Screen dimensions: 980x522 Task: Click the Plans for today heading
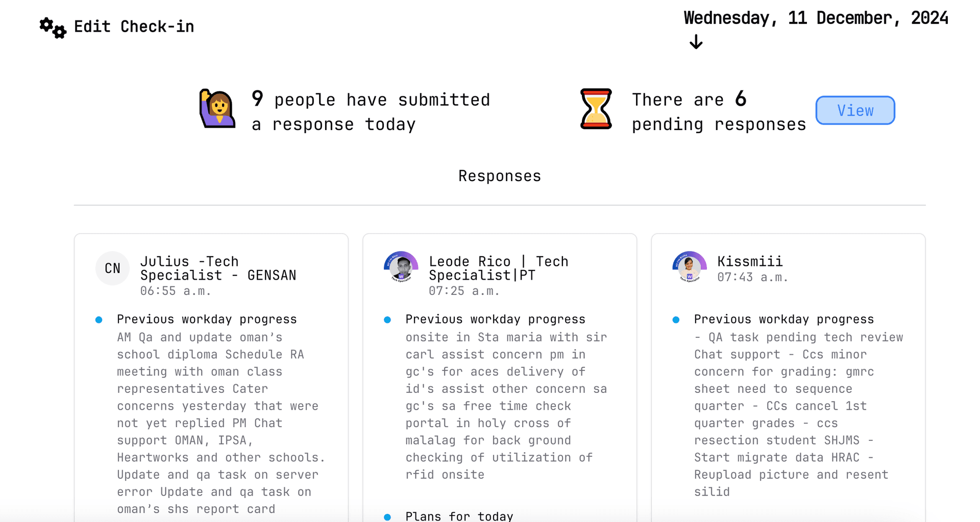click(x=459, y=516)
